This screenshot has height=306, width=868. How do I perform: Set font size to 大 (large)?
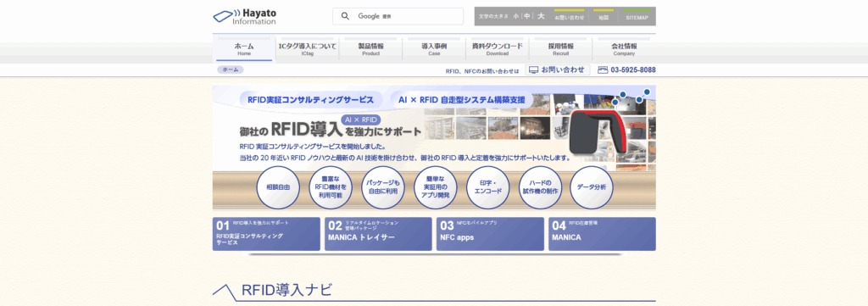[x=541, y=16]
